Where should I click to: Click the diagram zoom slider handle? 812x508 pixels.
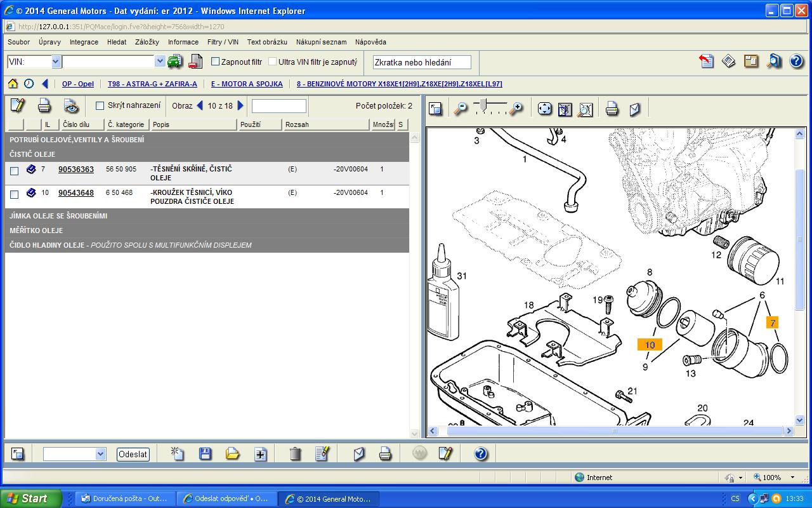tap(484, 104)
